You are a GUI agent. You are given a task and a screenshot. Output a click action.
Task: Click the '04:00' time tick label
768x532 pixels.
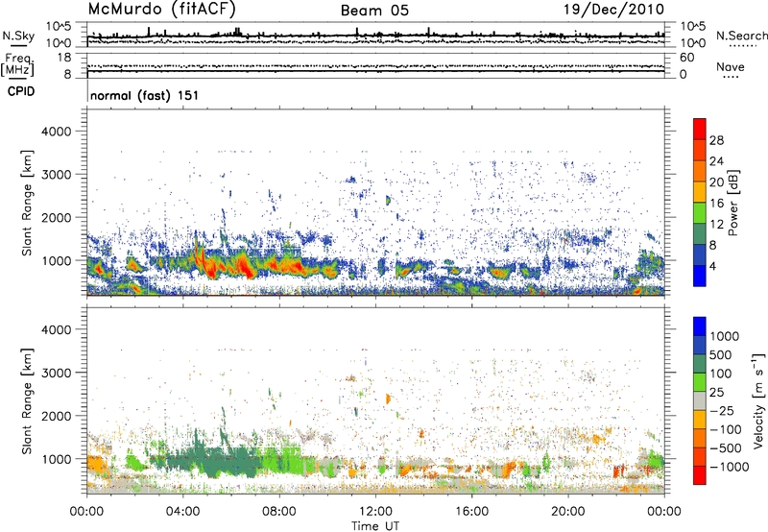(183, 512)
